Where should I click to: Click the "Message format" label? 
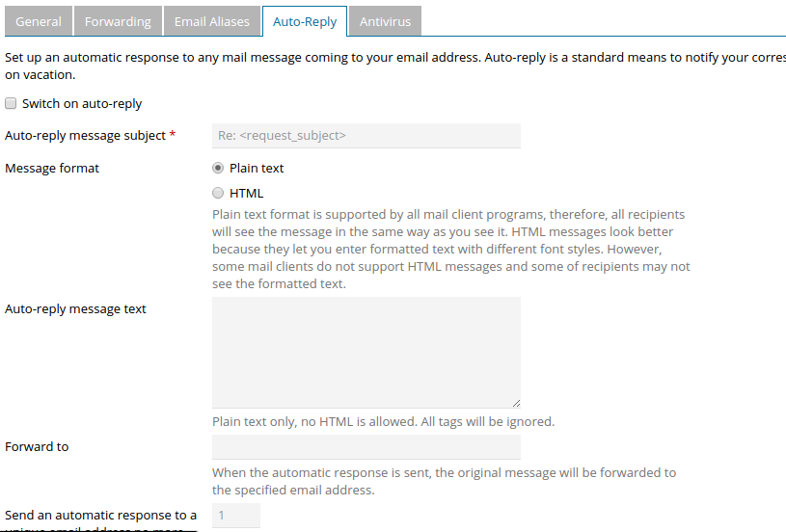[52, 168]
